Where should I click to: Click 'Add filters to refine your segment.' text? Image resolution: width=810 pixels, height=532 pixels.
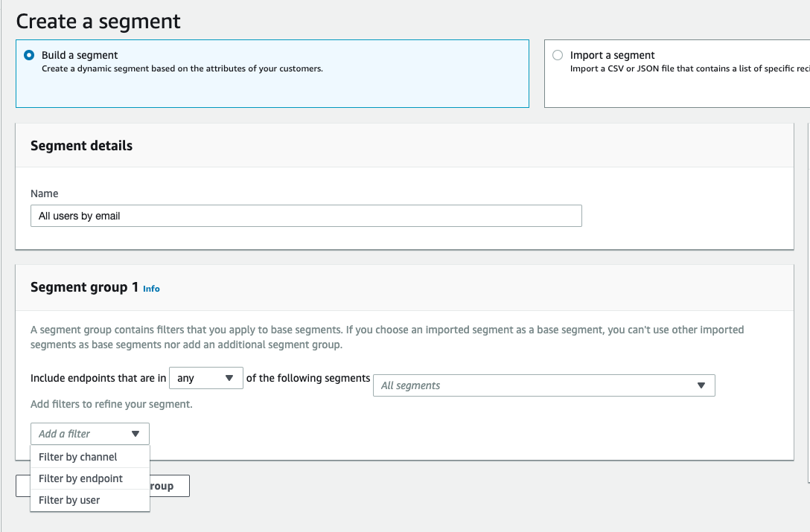(x=111, y=405)
